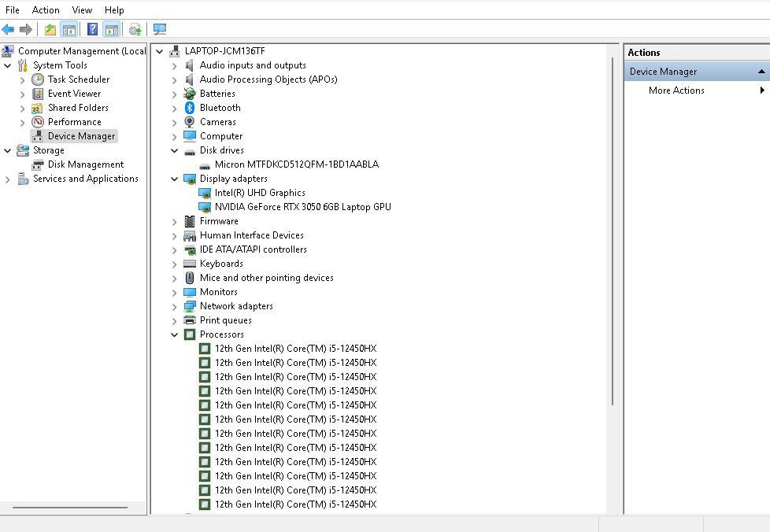Image resolution: width=770 pixels, height=532 pixels.
Task: Select Device Manager in the console tree
Action: click(x=82, y=136)
